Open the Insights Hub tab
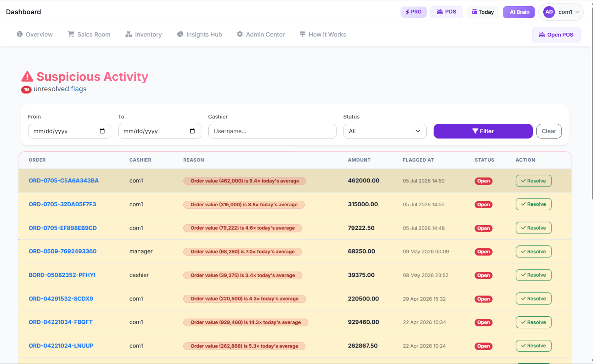The image size is (593, 364). click(x=199, y=35)
